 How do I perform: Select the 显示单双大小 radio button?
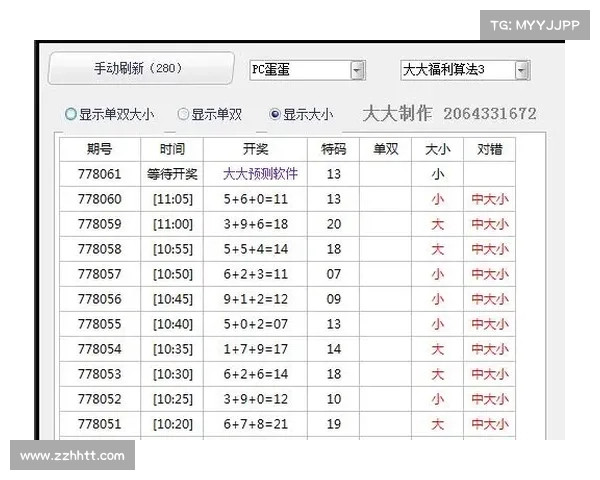click(x=71, y=114)
